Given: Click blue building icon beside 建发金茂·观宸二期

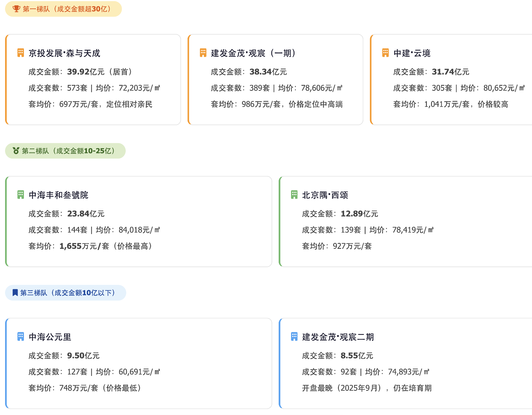Looking at the screenshot, I should click(294, 337).
